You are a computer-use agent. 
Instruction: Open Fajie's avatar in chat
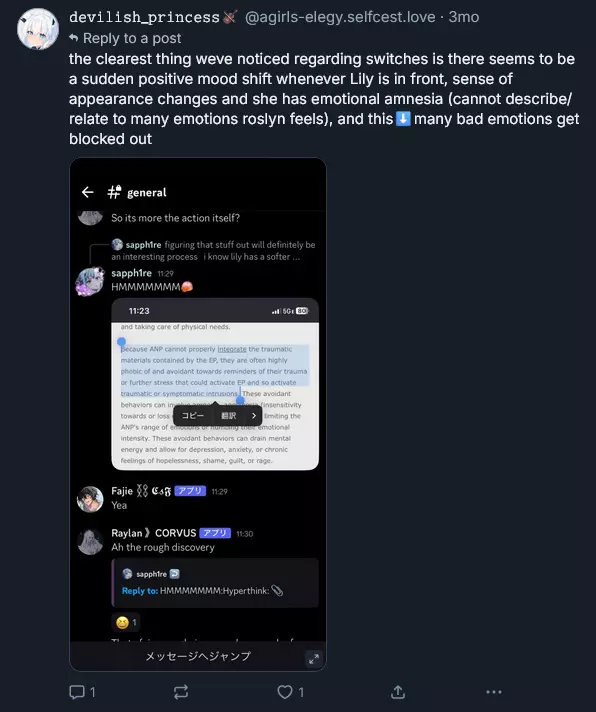coord(90,499)
